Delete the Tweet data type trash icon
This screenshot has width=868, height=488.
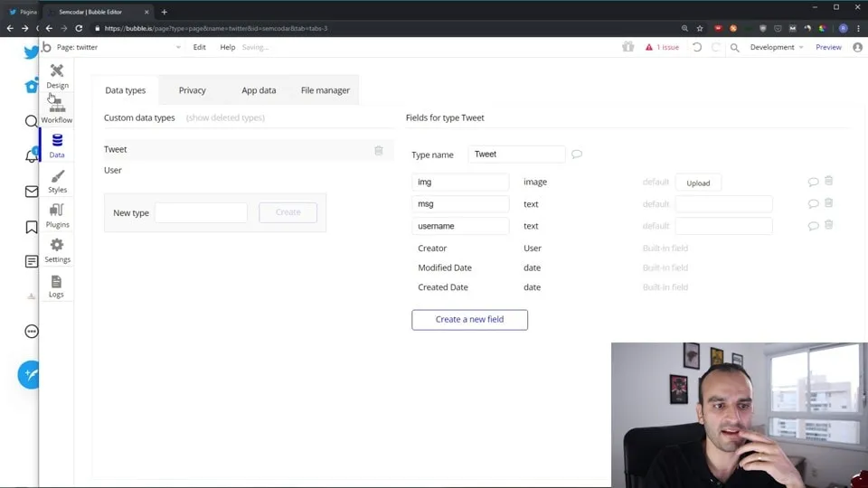379,150
